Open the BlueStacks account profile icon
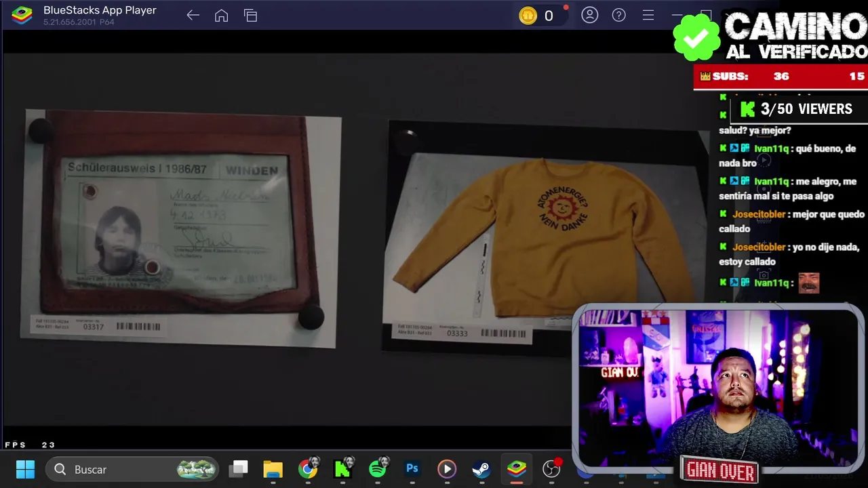This screenshot has height=488, width=868. pos(589,15)
